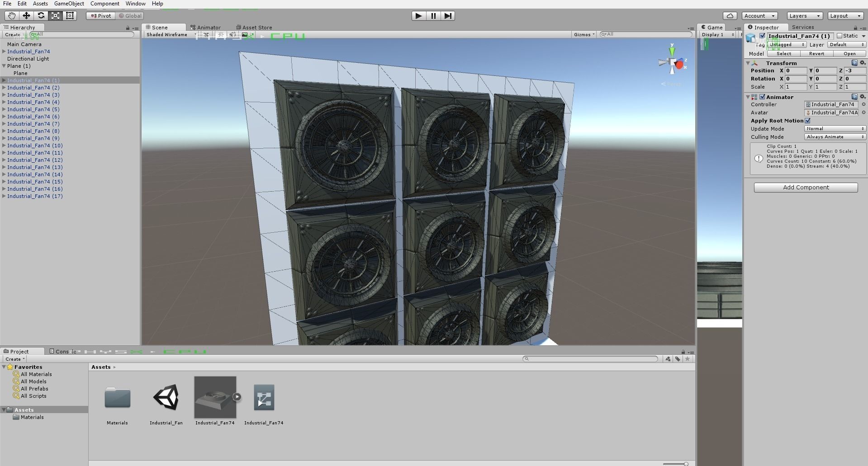868x466 pixels.
Task: Select the Rect Transform tool
Action: [x=70, y=15]
